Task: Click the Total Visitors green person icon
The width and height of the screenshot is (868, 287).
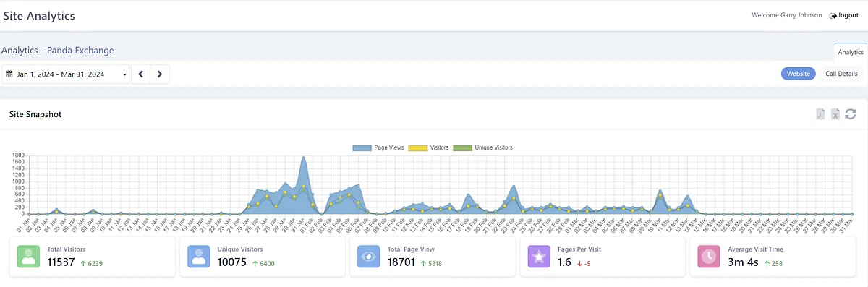Action: pos(29,257)
